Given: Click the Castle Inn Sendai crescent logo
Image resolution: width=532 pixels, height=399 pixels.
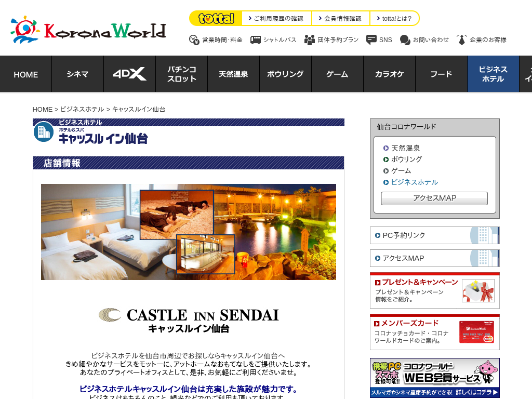Looking at the screenshot, I should click(x=110, y=314).
